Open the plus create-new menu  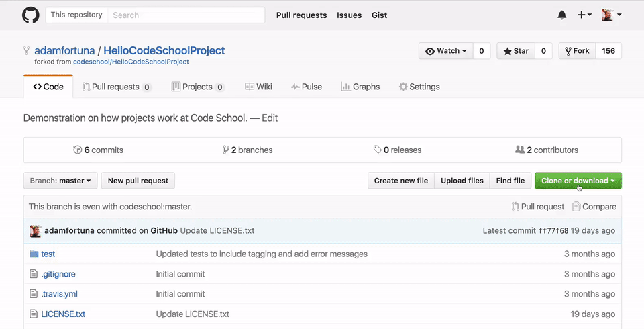coord(584,15)
